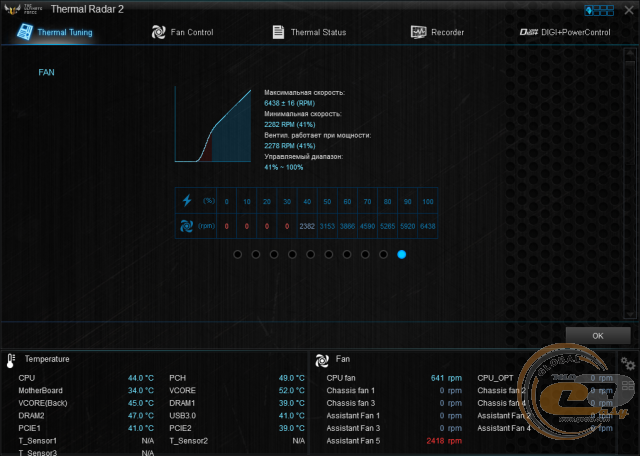Click the DRAM2 47.0 °C reading

tap(141, 416)
